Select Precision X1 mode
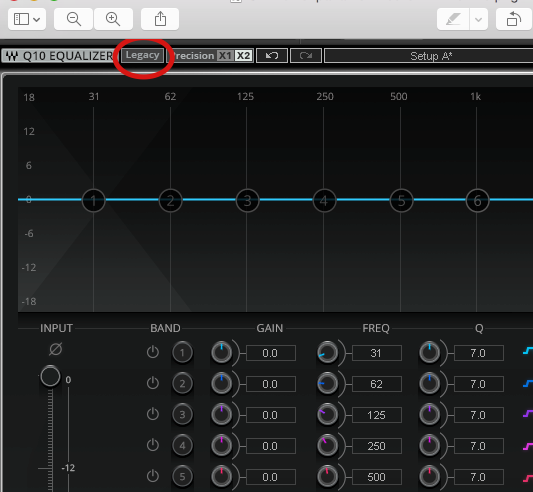Viewport: 533px width, 492px height. pyautogui.click(x=225, y=55)
